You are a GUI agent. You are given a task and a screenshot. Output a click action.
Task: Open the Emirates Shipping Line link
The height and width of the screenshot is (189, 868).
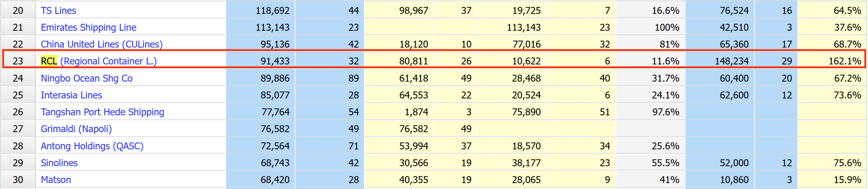(89, 27)
